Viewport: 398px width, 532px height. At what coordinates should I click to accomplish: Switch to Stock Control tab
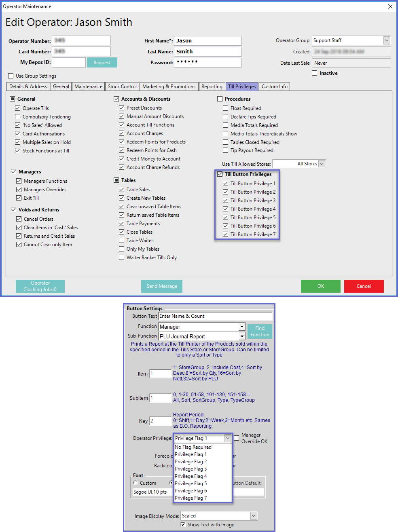point(122,87)
